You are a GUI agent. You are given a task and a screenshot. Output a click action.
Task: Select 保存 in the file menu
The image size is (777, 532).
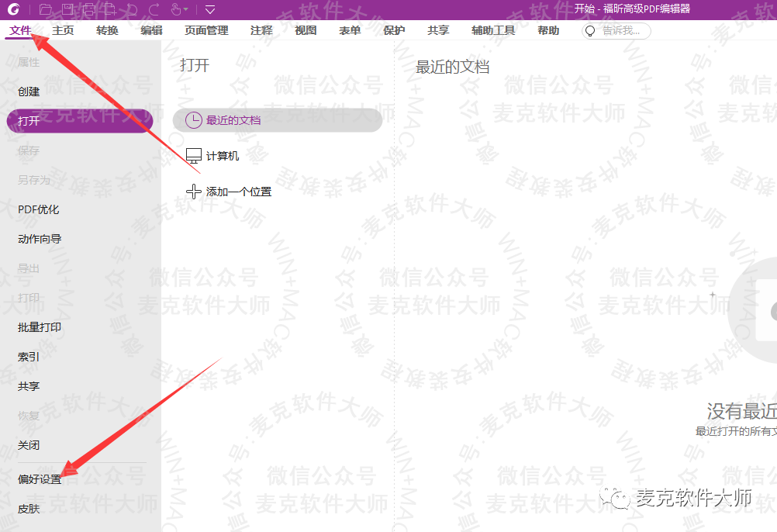tap(29, 150)
